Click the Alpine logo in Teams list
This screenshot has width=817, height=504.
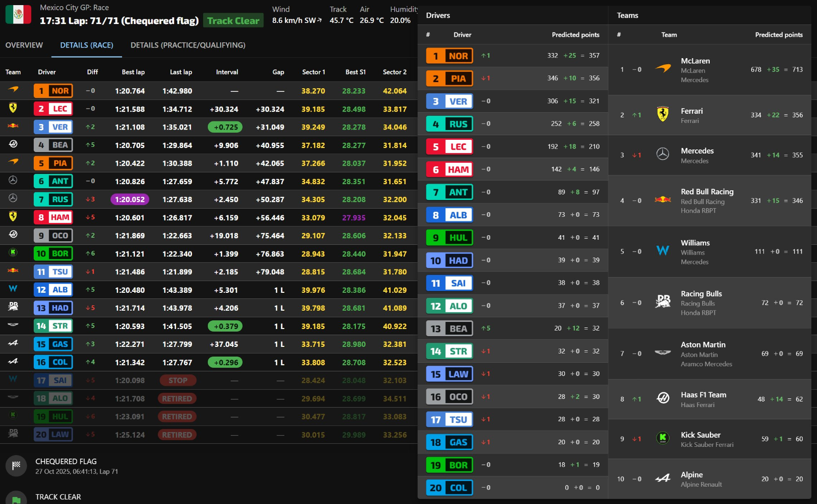pos(663,478)
